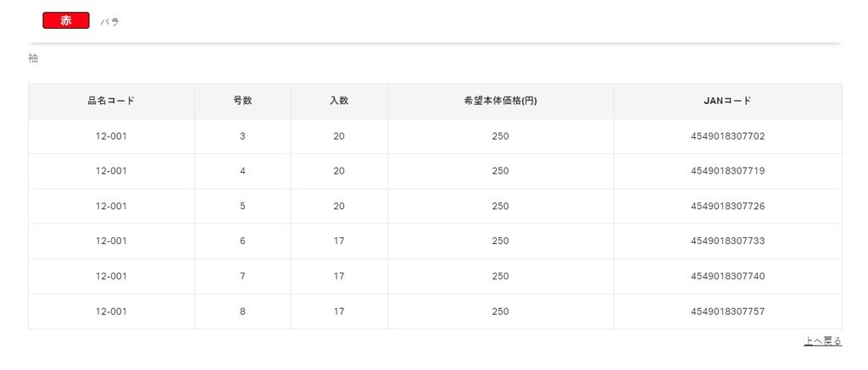868x370 pixels.
Task: Click the 入数 column header
Action: point(339,101)
